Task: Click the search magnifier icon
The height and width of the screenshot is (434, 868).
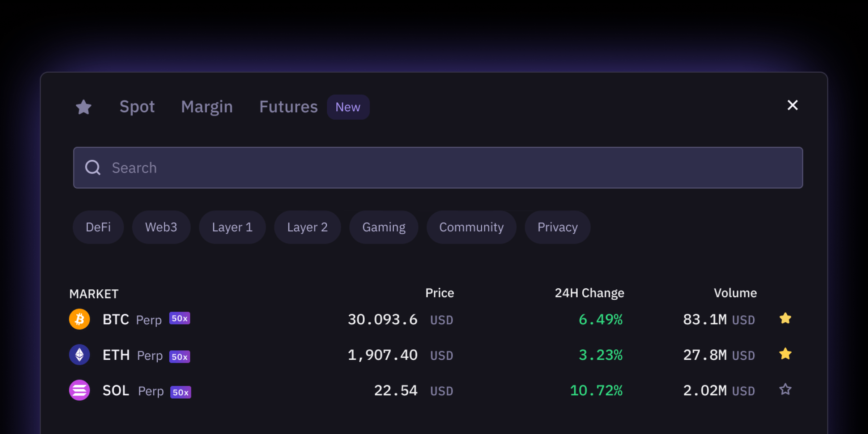Action: [x=93, y=168]
